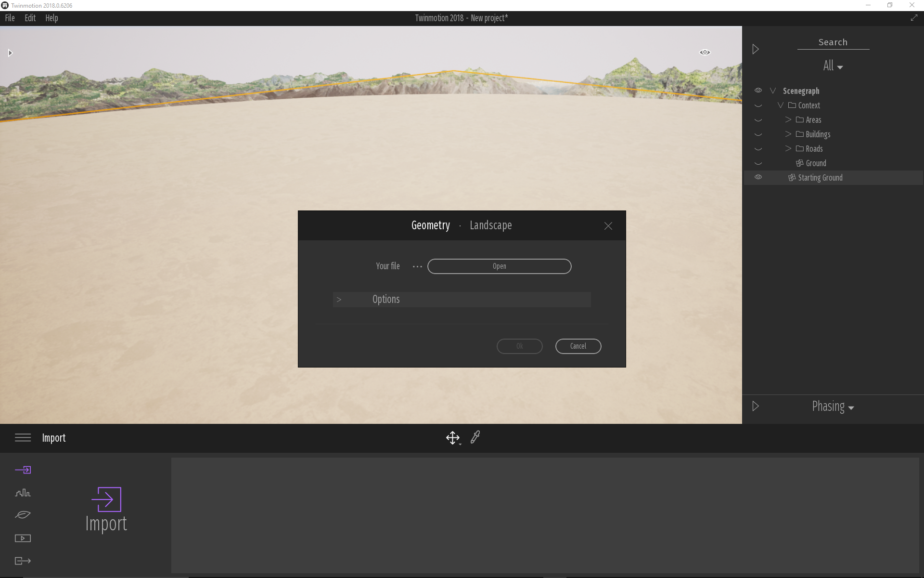Toggle visibility of Areas folder
924x578 pixels.
[x=758, y=120]
